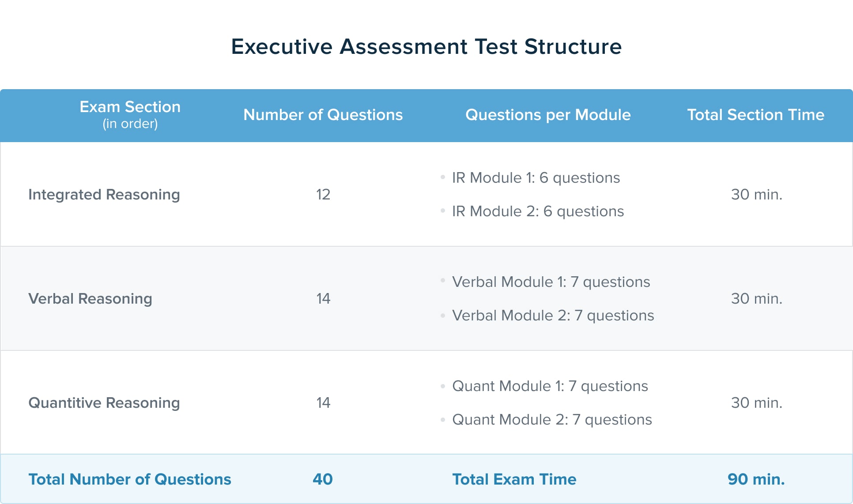Click the Quantitive Reasoning row label
This screenshot has height=504, width=853.
click(x=104, y=403)
